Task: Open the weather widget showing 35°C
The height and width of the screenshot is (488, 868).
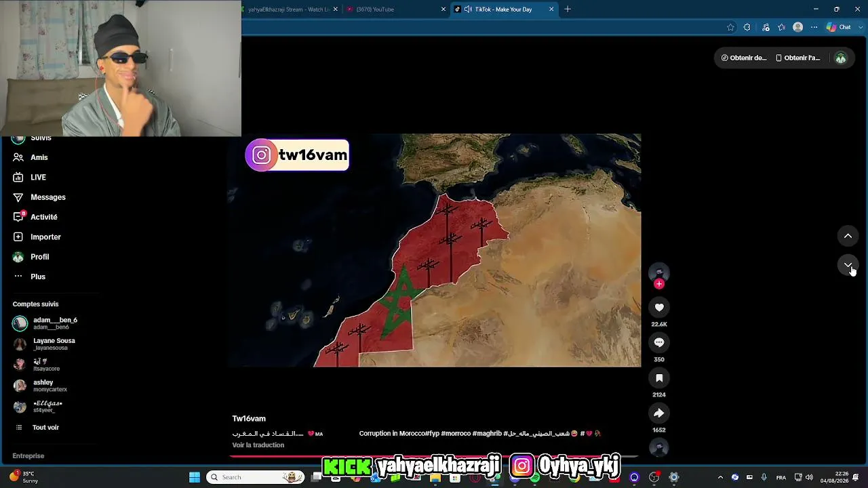Action: [24, 477]
